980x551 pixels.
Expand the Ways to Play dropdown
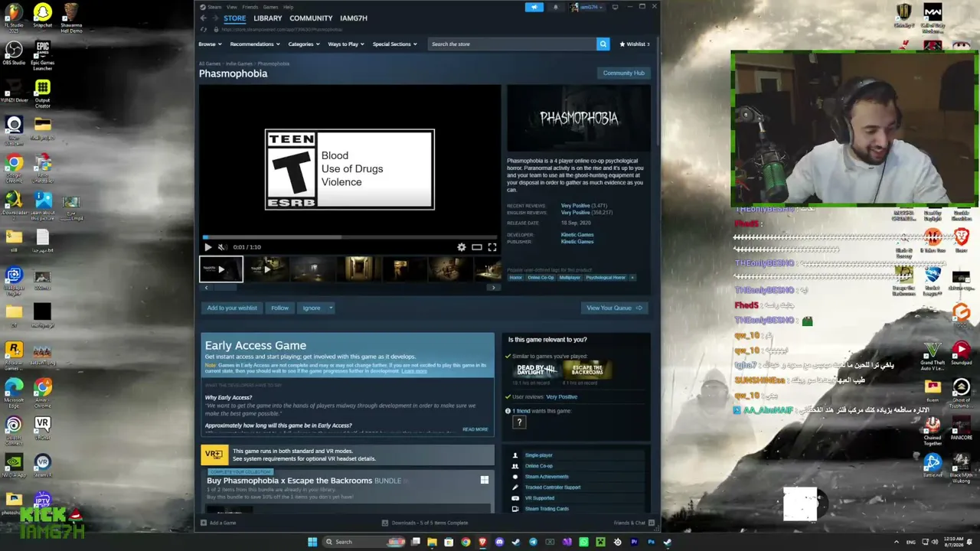(345, 44)
